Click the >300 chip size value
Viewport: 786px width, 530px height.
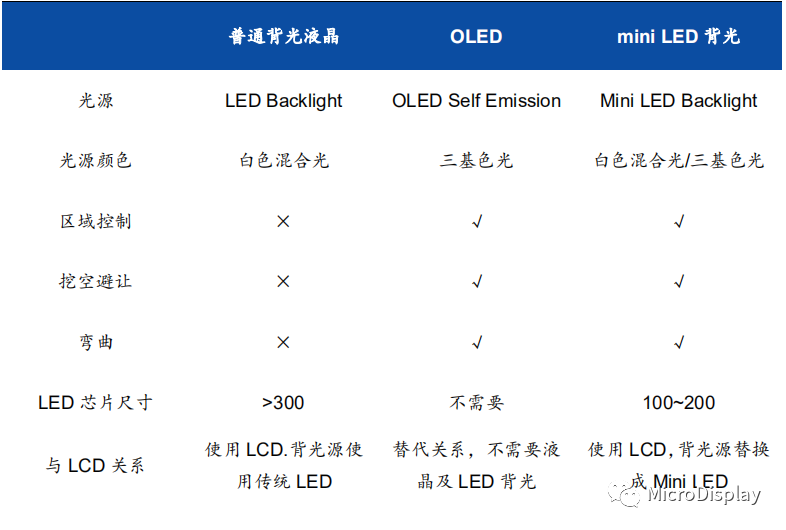[283, 403]
